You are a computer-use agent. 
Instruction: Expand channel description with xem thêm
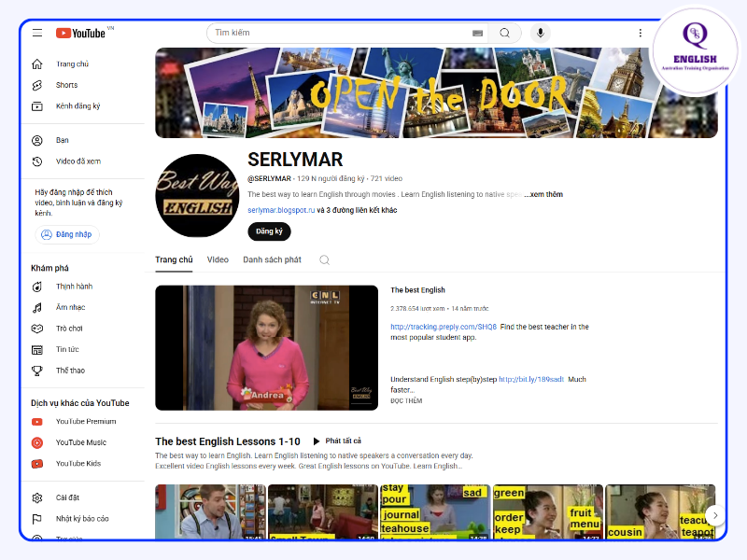[543, 194]
